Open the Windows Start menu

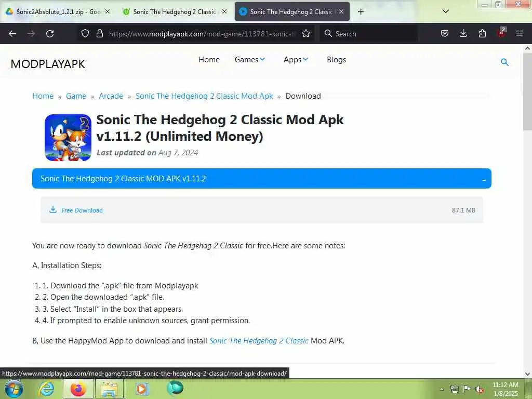(14, 389)
